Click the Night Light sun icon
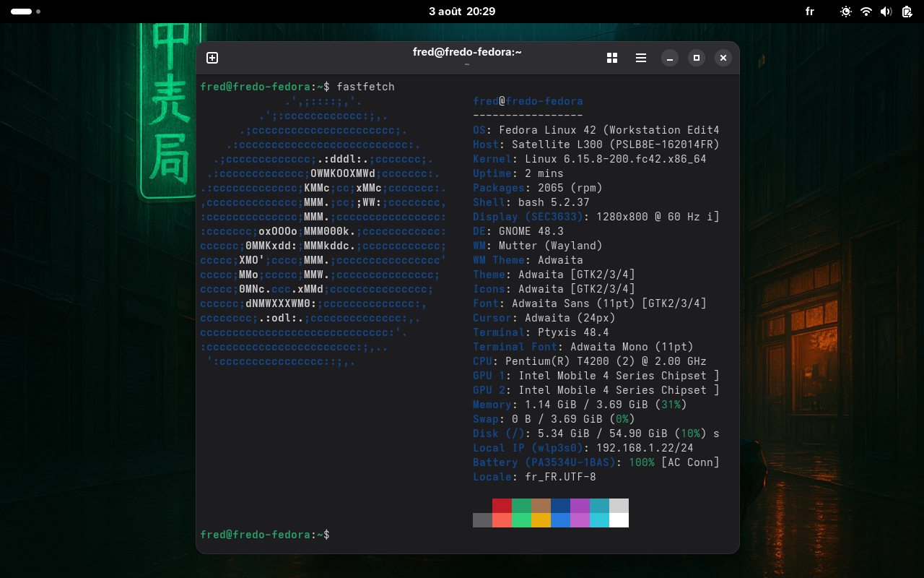924x578 pixels. (x=846, y=12)
